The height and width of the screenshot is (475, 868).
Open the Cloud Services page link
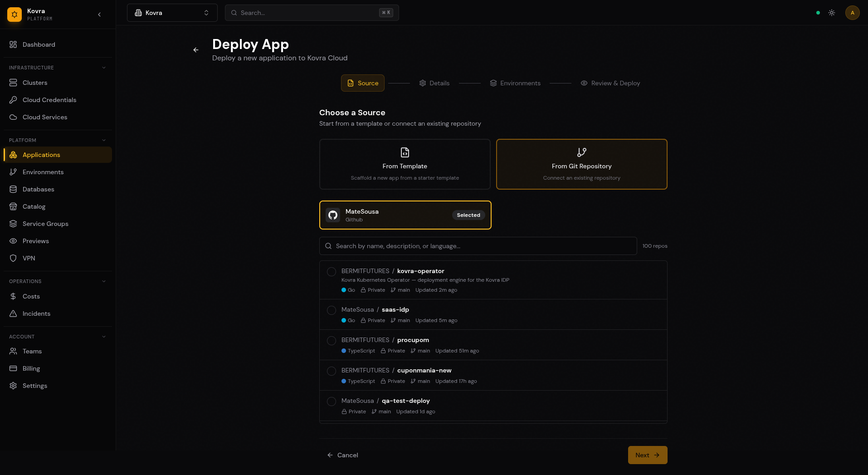pyautogui.click(x=58, y=117)
